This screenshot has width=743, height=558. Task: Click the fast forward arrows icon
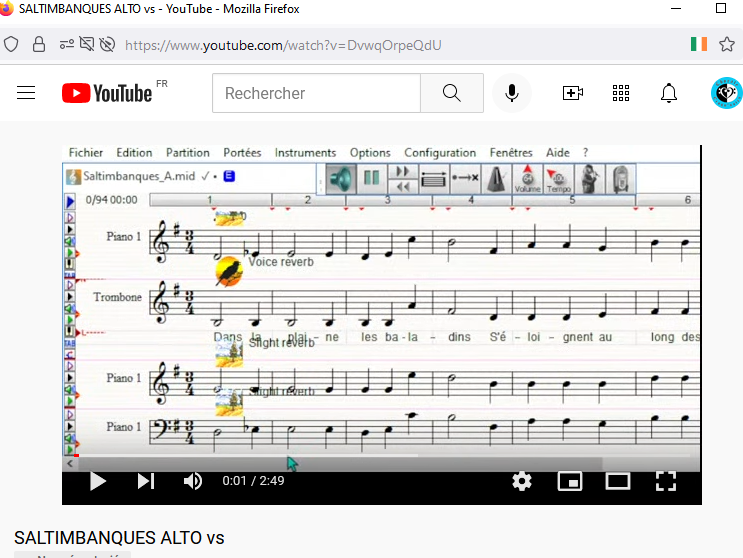click(403, 171)
